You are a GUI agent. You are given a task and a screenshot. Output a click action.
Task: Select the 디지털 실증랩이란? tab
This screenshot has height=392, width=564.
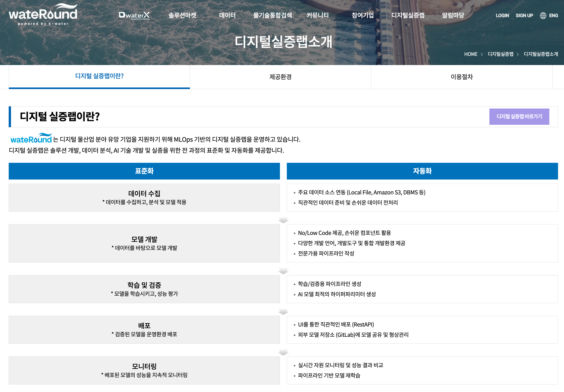click(99, 76)
